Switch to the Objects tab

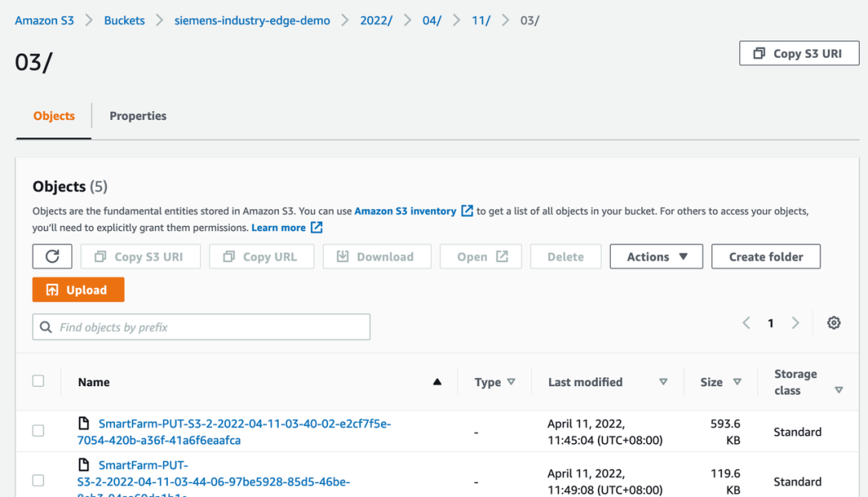54,116
